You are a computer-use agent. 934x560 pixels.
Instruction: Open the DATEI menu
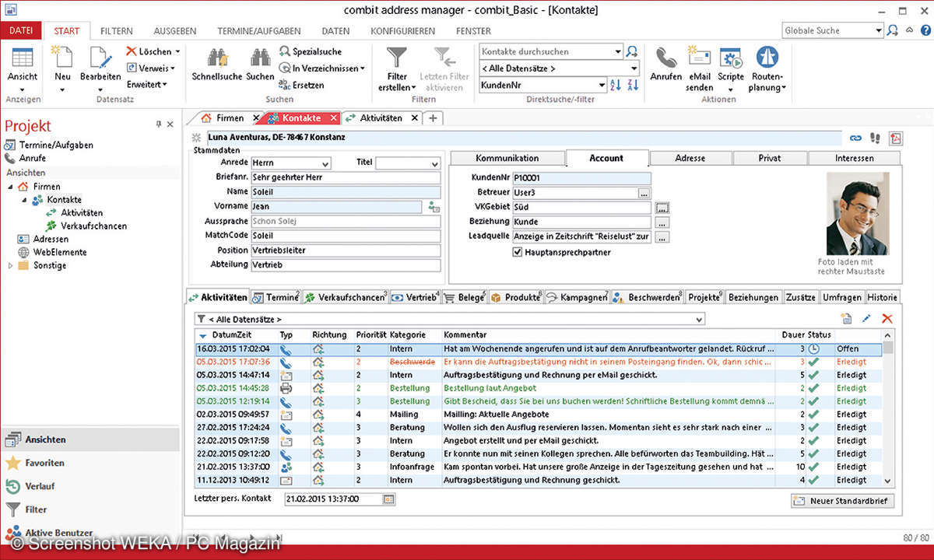pos(21,31)
